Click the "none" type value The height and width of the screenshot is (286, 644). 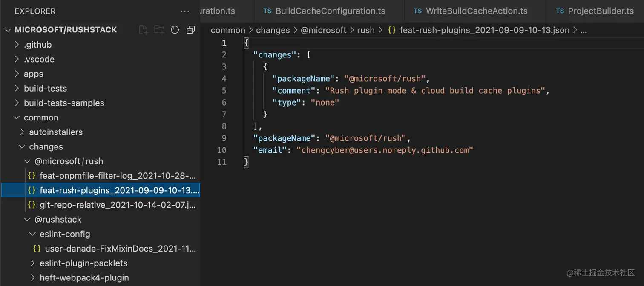(325, 103)
